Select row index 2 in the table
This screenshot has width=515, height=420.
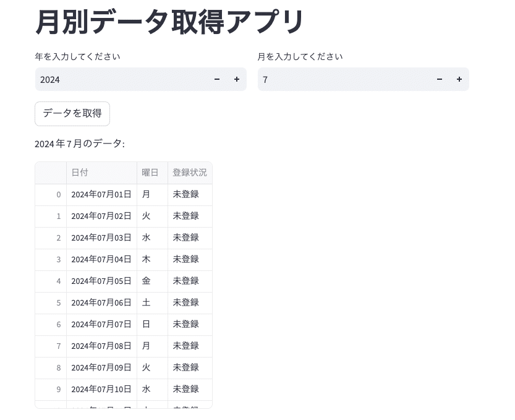click(51, 238)
